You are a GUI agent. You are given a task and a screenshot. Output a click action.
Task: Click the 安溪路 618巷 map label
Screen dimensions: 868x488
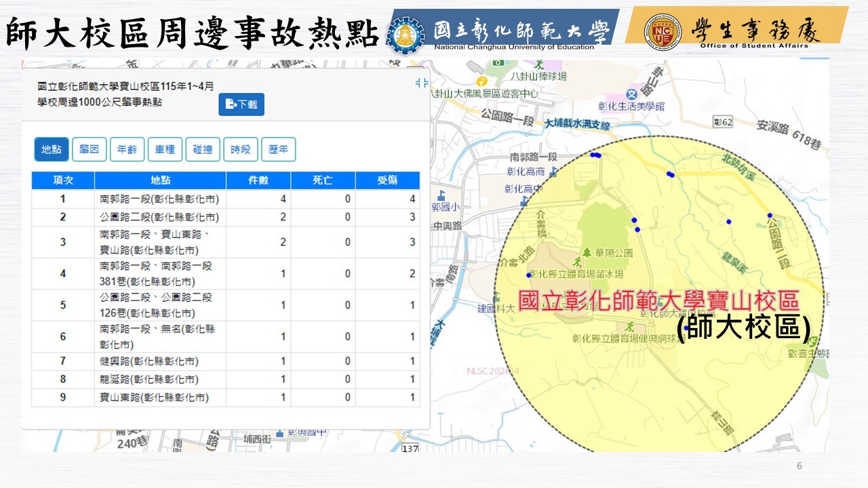point(789,135)
